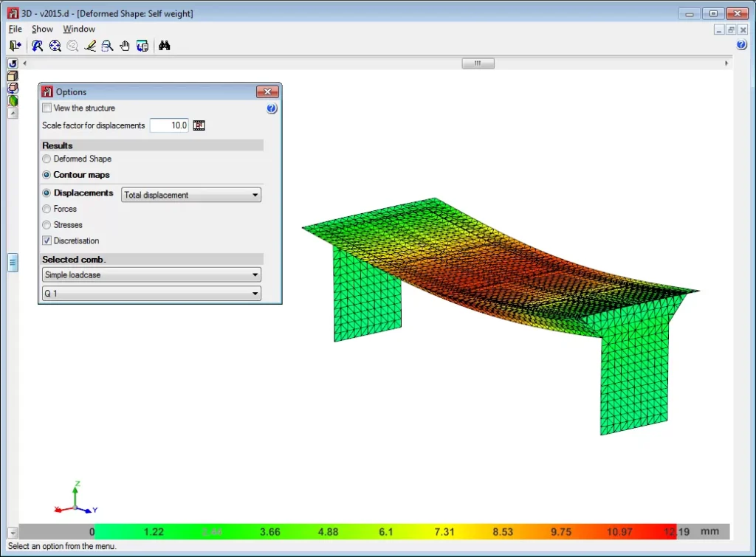
Task: Click the binoculars search icon
Action: (165, 46)
